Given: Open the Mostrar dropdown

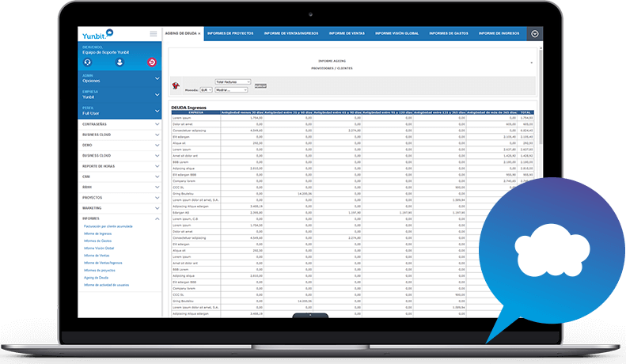Looking at the screenshot, I should pos(234,90).
